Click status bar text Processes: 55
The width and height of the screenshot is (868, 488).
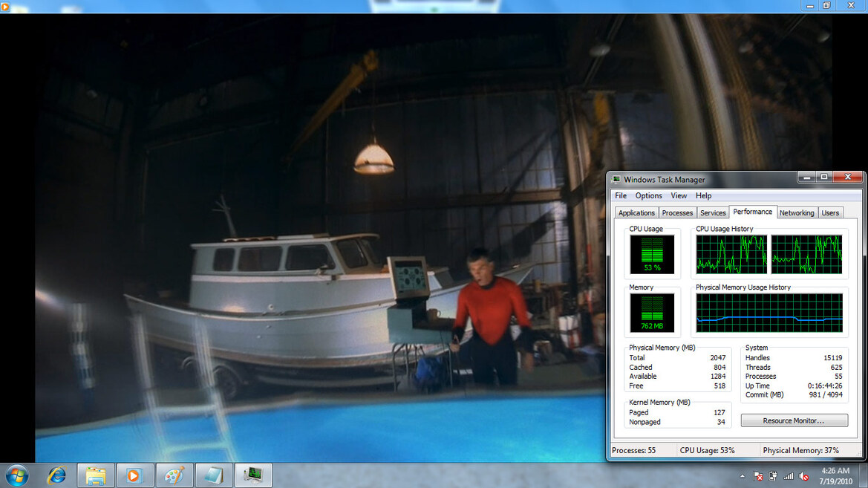click(633, 450)
